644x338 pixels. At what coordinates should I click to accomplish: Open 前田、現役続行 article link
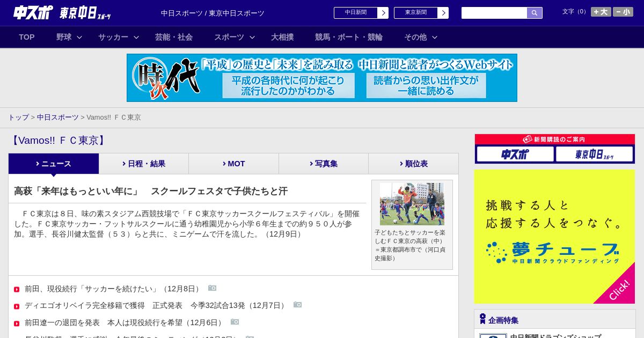tap(113, 289)
